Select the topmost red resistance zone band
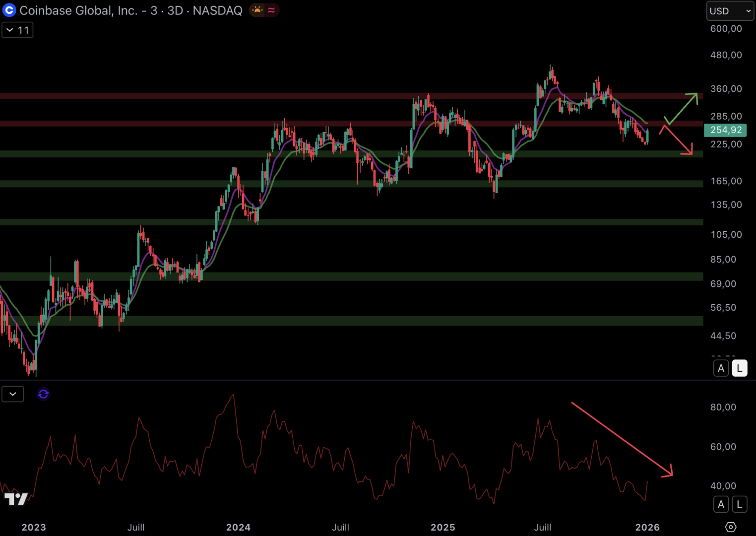The image size is (756, 536). pos(347,96)
